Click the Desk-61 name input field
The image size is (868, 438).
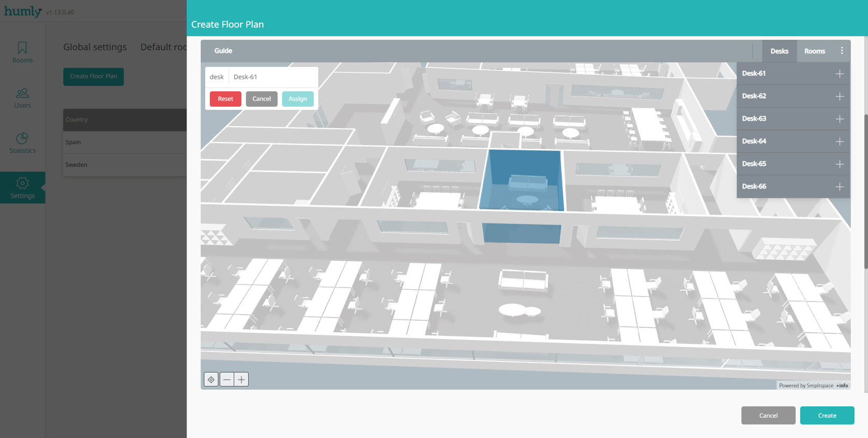(x=273, y=77)
